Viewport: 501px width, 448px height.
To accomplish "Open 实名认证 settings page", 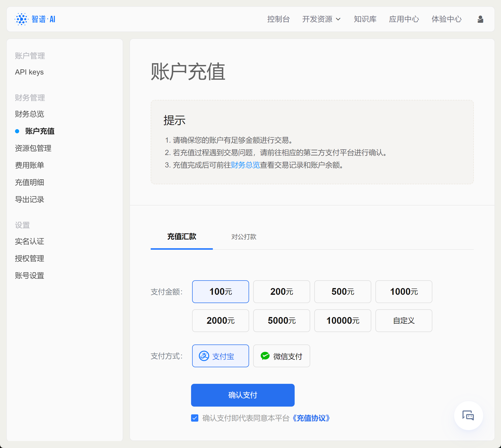I will (30, 241).
